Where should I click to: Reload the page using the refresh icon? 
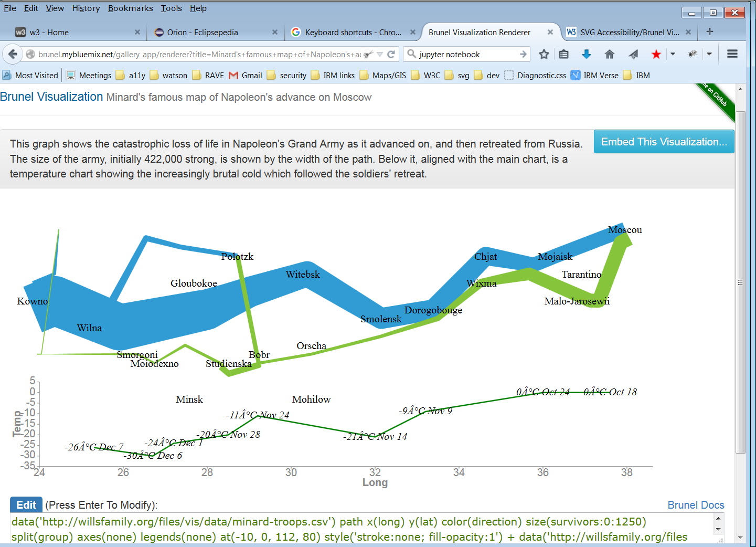(x=391, y=54)
